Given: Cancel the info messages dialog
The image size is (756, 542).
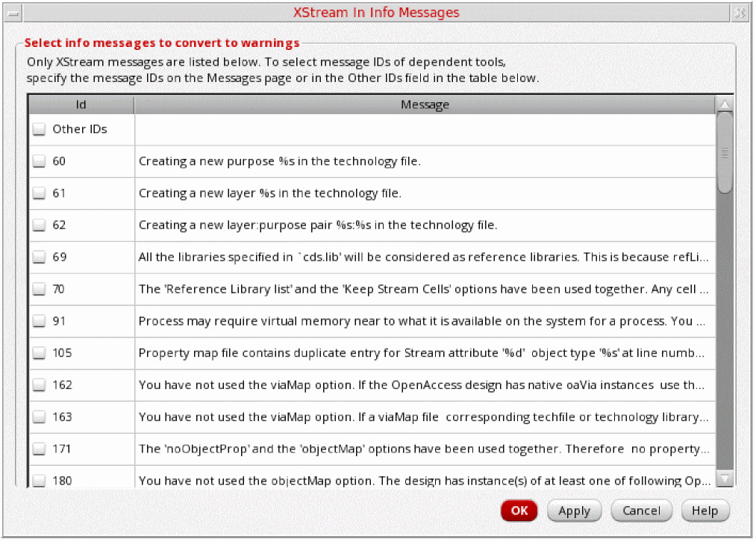Looking at the screenshot, I should click(641, 511).
